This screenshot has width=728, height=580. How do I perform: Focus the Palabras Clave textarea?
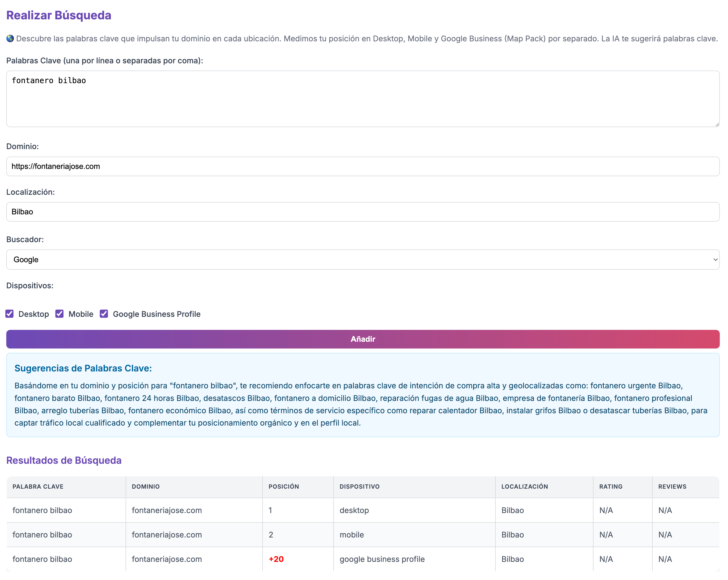[363, 99]
